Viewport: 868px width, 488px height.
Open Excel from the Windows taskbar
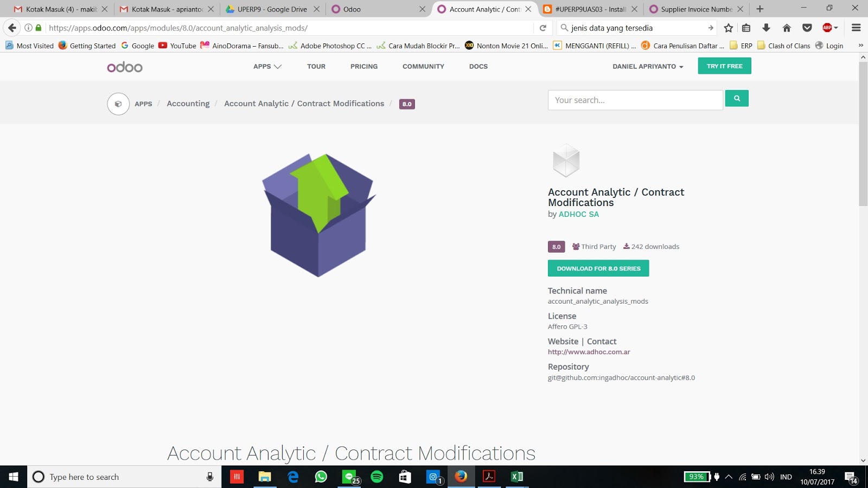[516, 477]
